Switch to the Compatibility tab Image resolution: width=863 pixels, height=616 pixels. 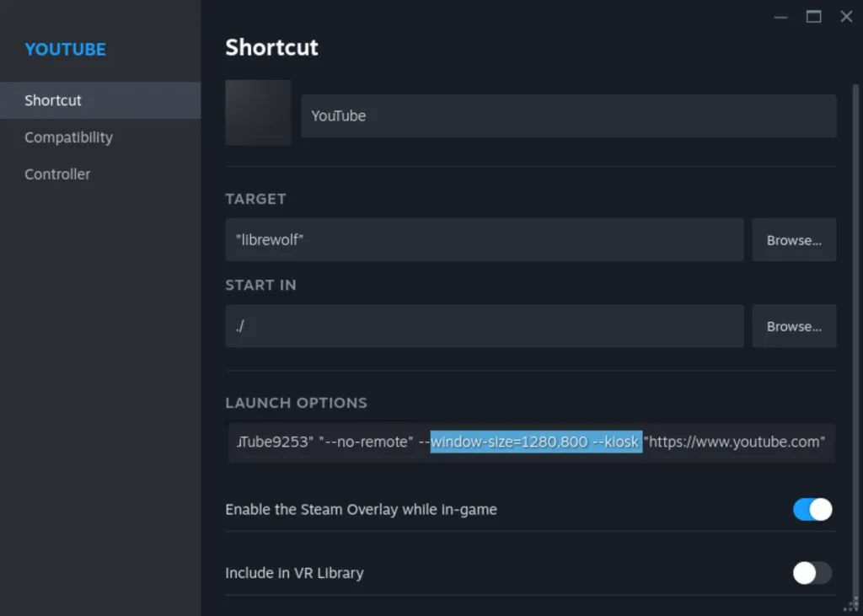click(x=100, y=137)
